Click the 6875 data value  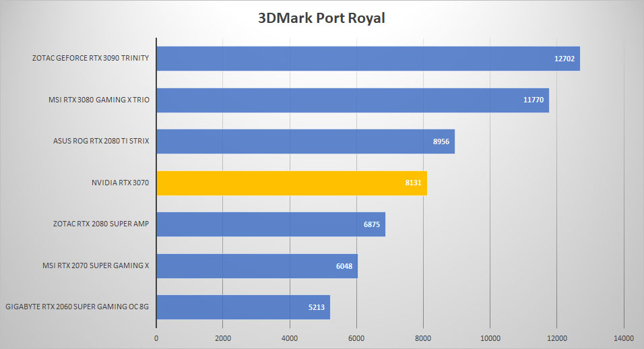pos(372,224)
